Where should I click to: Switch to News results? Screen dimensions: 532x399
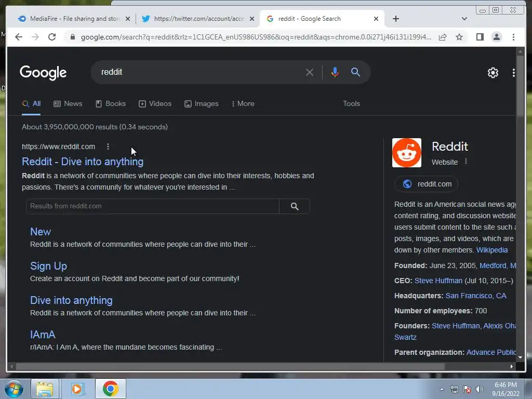coord(68,104)
